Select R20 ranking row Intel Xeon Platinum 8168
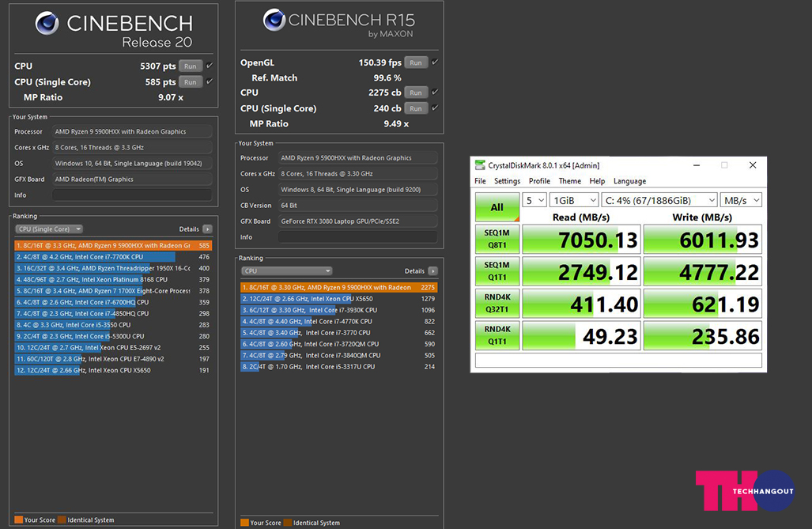Screen dimensions: 812x529 tap(113, 279)
